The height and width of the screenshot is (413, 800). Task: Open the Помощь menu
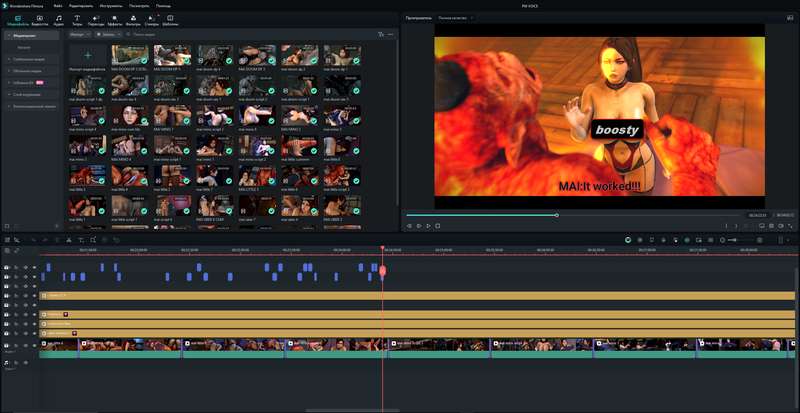[163, 6]
